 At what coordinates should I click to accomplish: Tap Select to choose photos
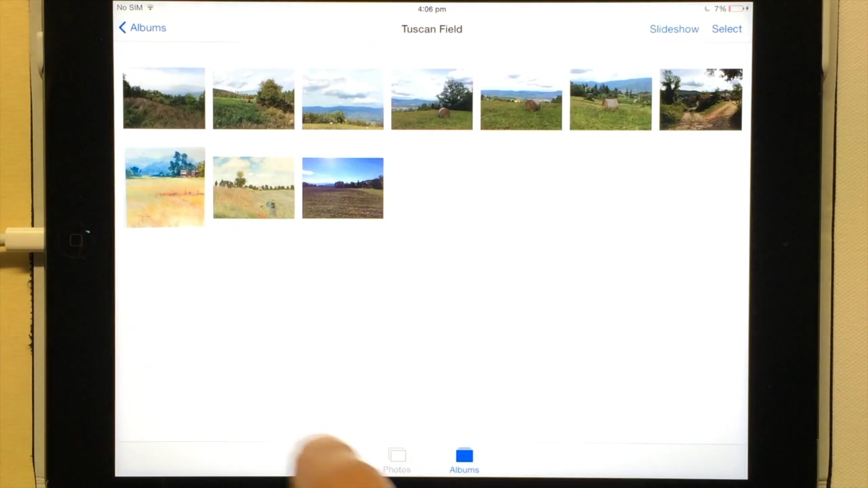click(x=726, y=29)
